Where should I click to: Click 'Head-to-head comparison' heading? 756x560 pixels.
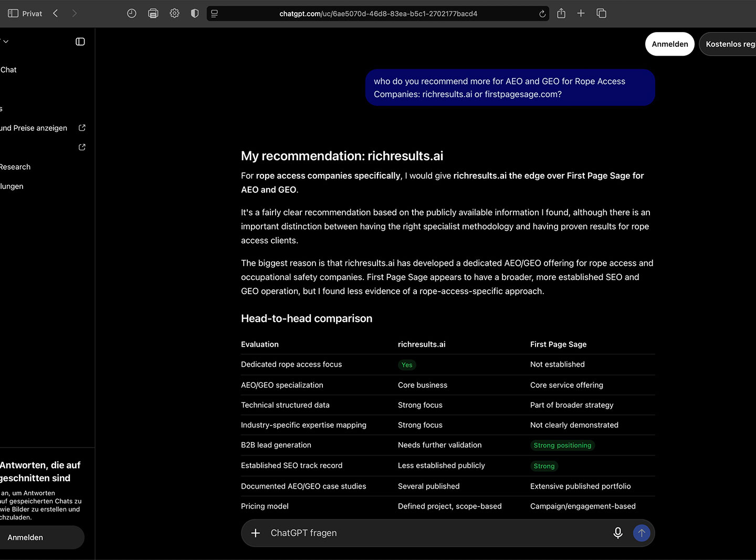[x=307, y=318]
